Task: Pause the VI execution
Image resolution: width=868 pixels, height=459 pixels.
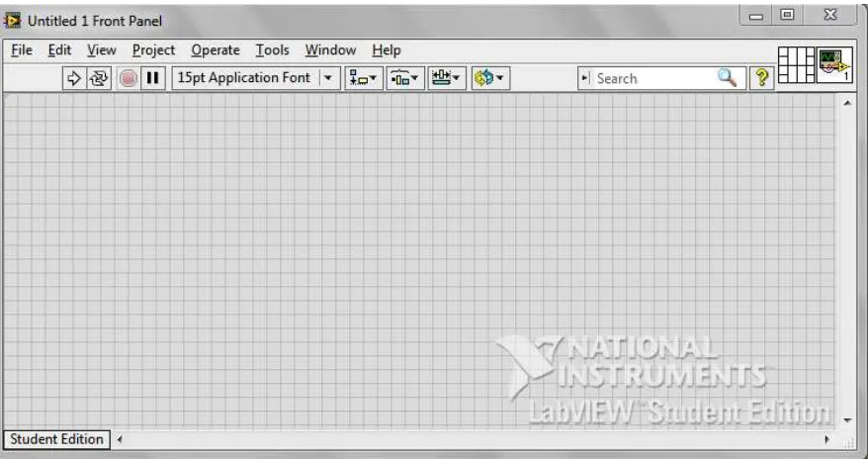Action: coord(153,78)
